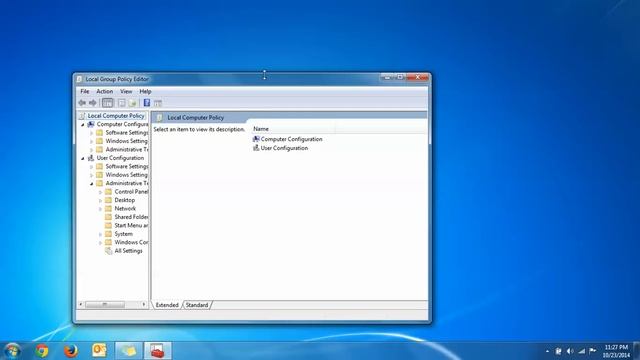Viewport: 640px width, 360px height.
Task: Click Computer Configuration in the right list
Action: (x=291, y=139)
